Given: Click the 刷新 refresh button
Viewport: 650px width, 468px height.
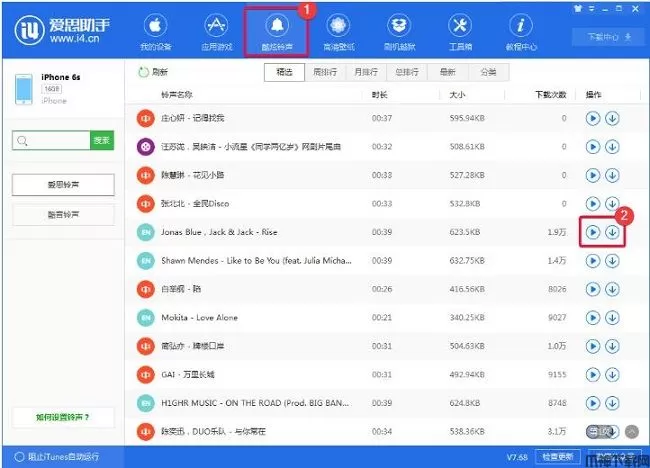Looking at the screenshot, I should [153, 72].
